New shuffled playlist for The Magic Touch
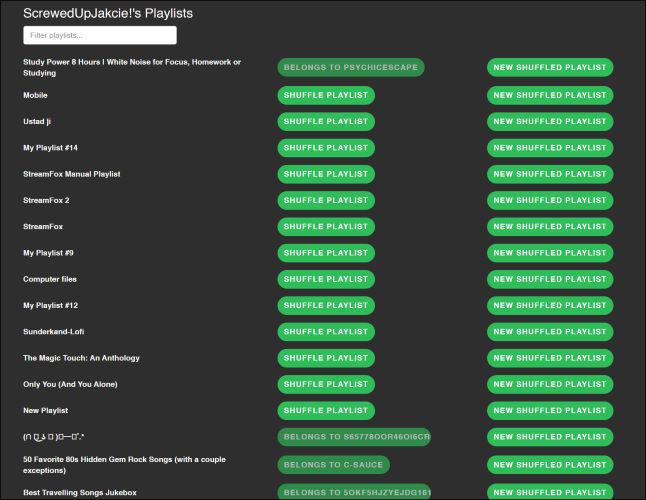 pos(550,358)
